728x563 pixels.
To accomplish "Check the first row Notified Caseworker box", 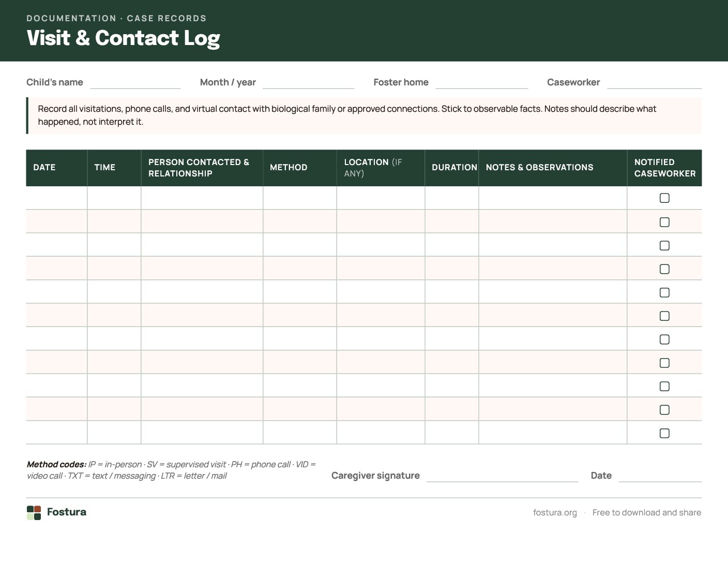I will [x=664, y=198].
